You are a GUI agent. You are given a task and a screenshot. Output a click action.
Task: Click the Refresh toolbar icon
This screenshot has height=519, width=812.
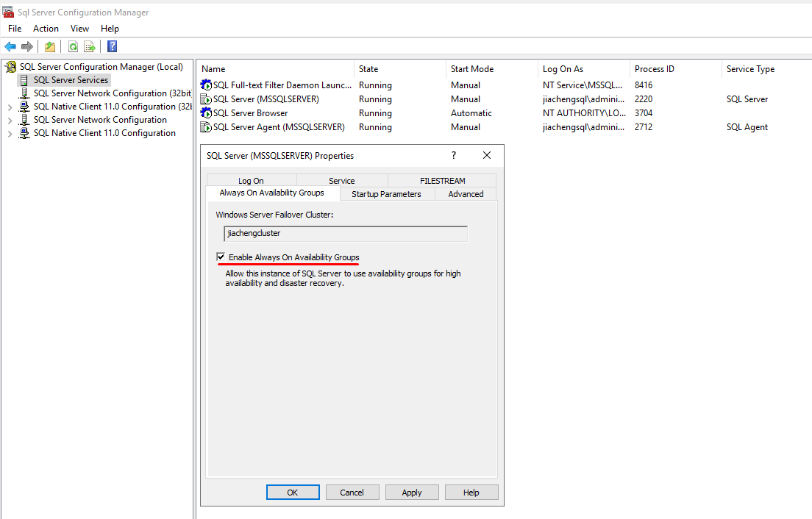pyautogui.click(x=73, y=47)
